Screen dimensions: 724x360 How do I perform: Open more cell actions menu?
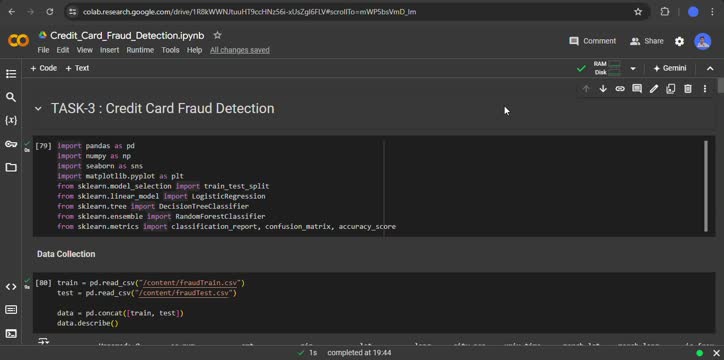(705, 89)
